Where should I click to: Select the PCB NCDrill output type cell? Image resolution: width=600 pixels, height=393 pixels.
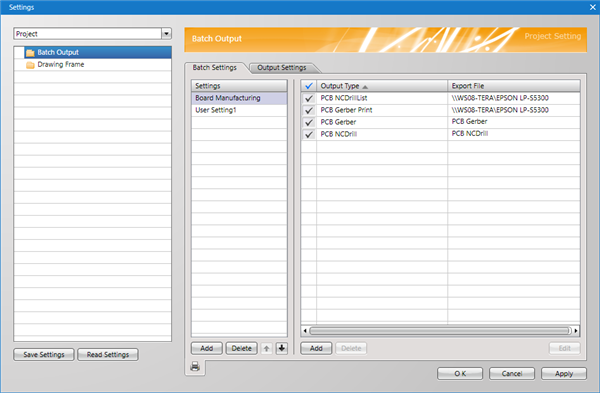[382, 134]
